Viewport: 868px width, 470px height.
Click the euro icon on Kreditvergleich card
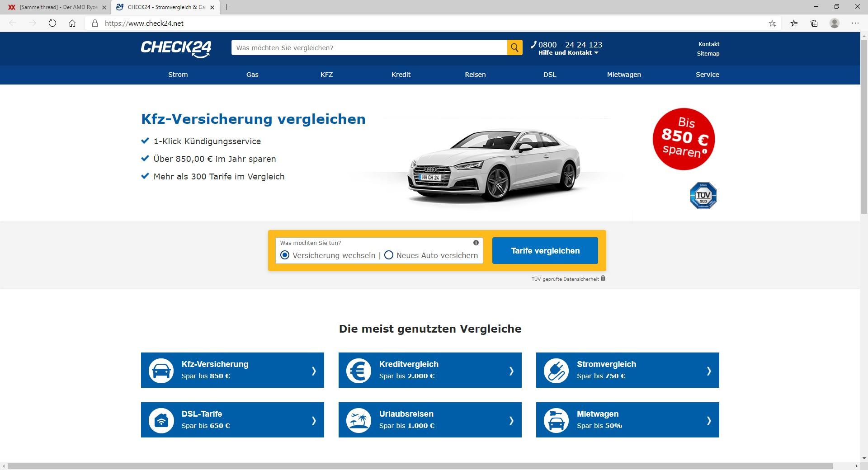359,371
